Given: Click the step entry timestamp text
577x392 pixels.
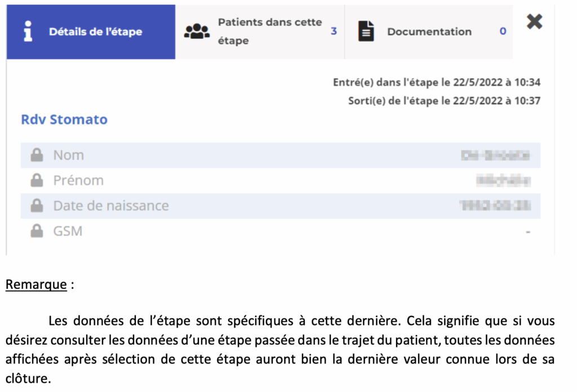Looking at the screenshot, I should pyautogui.click(x=437, y=83).
